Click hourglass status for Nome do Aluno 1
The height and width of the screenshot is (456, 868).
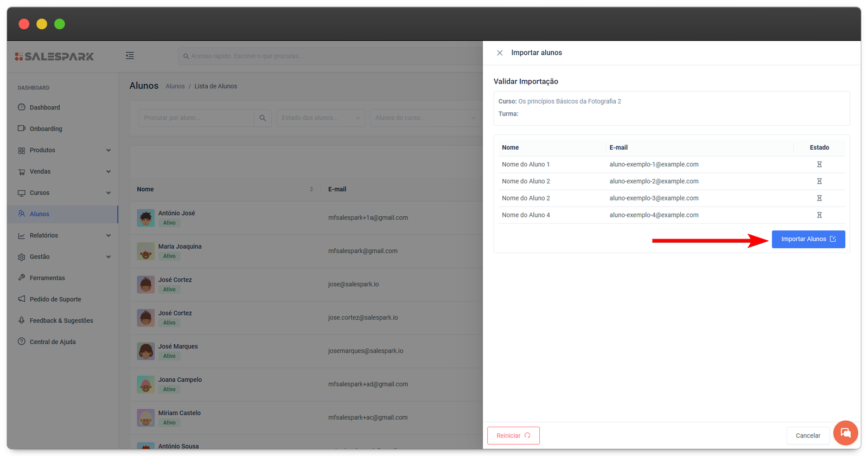(819, 164)
